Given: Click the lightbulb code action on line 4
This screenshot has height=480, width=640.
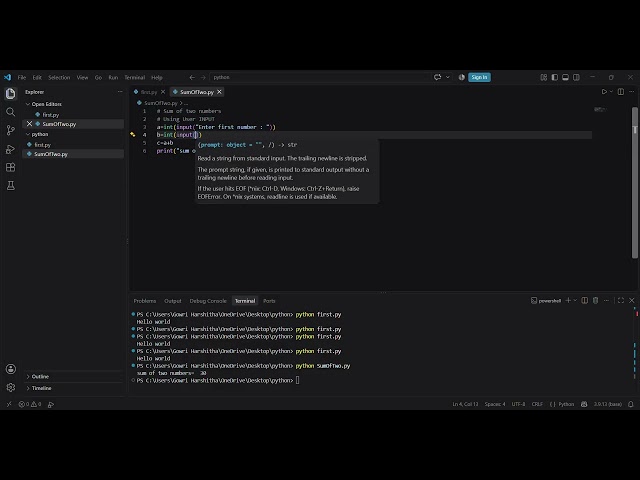Looking at the screenshot, I should (133, 134).
